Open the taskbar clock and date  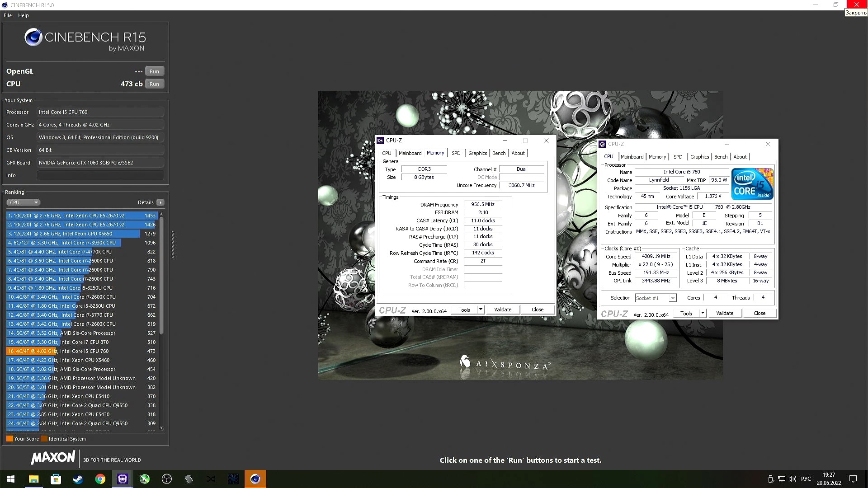pyautogui.click(x=829, y=479)
